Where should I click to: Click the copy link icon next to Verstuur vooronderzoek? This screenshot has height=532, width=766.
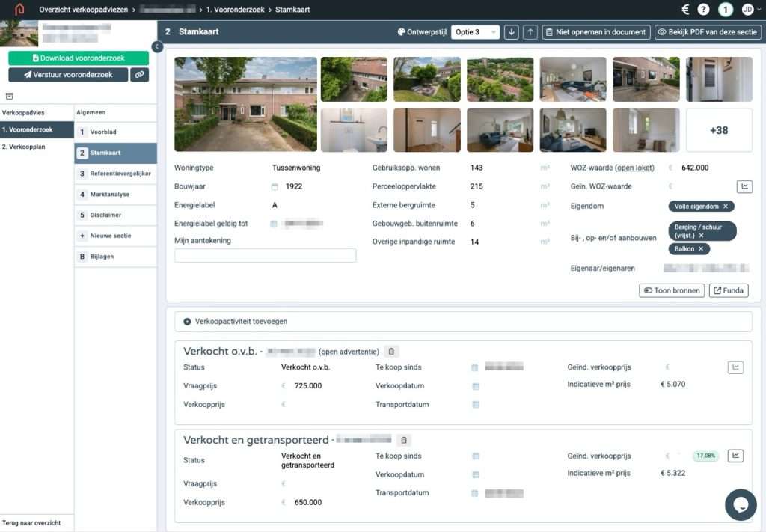click(139, 75)
